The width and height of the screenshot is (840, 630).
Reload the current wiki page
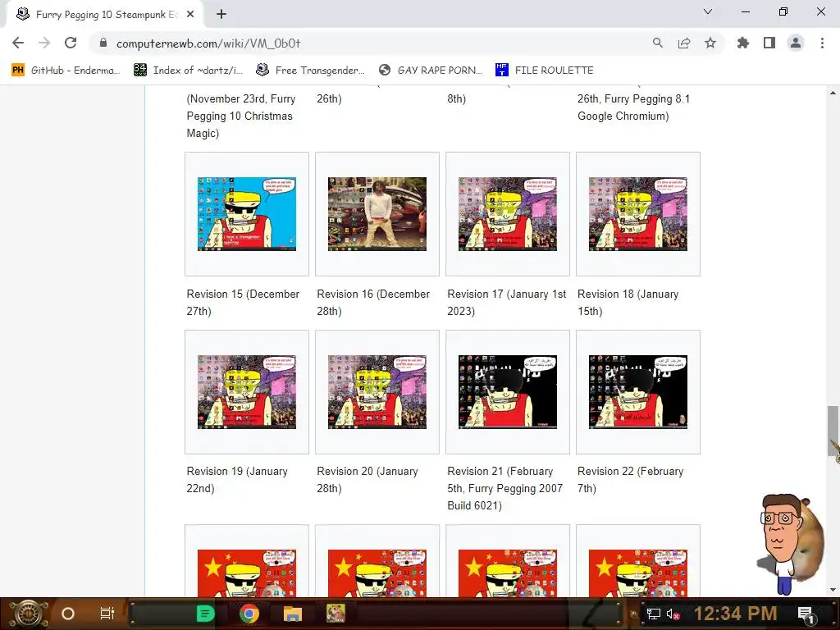coord(71,43)
